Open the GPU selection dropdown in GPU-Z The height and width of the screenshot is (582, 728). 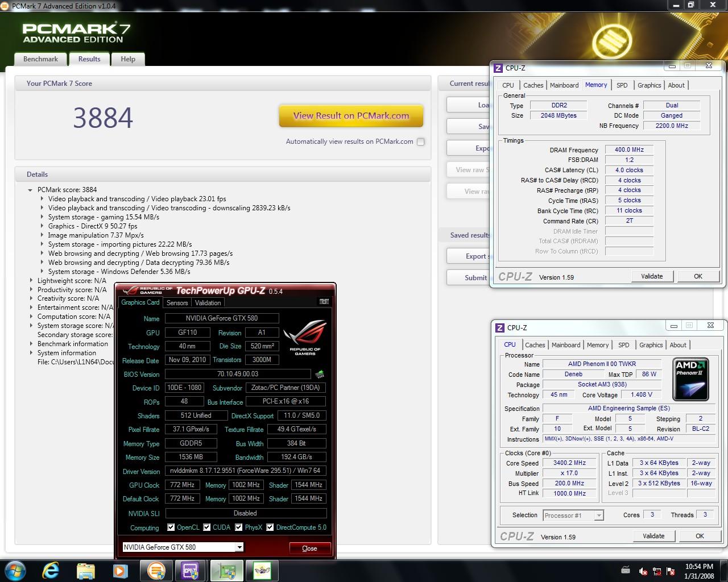[x=239, y=547]
